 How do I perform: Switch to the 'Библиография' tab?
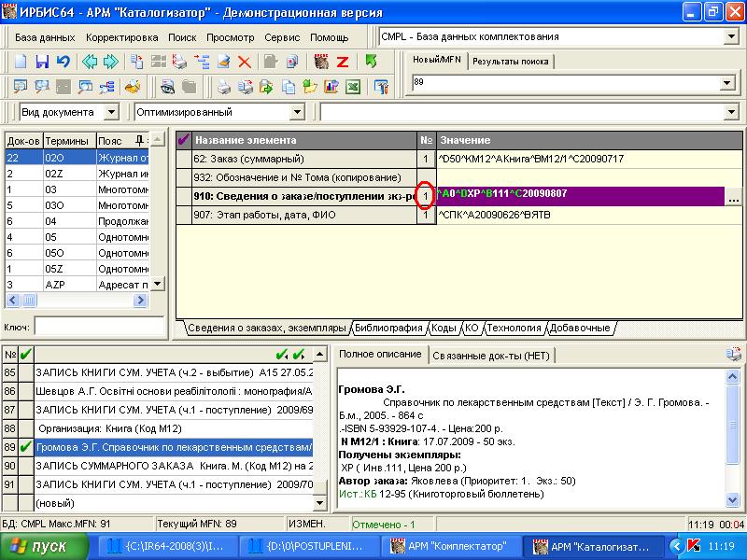tap(388, 328)
